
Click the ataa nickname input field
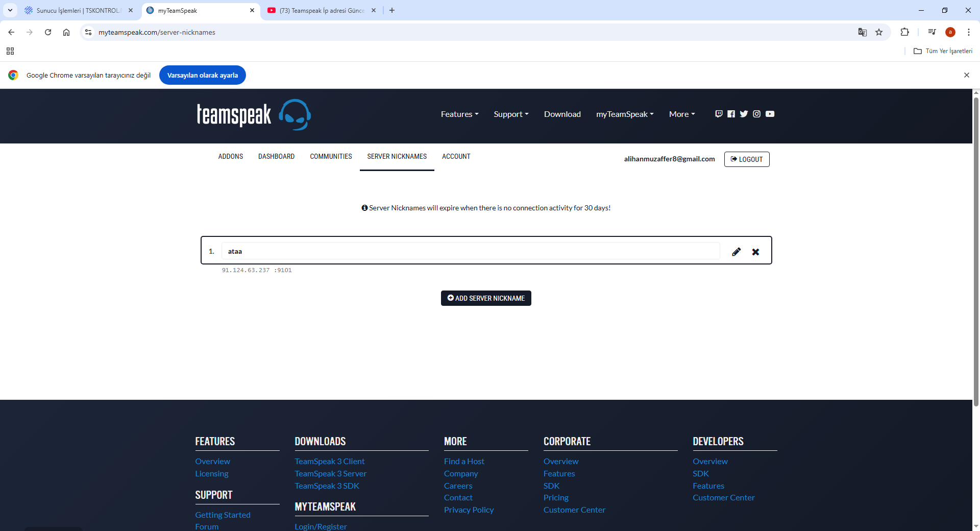coord(471,251)
